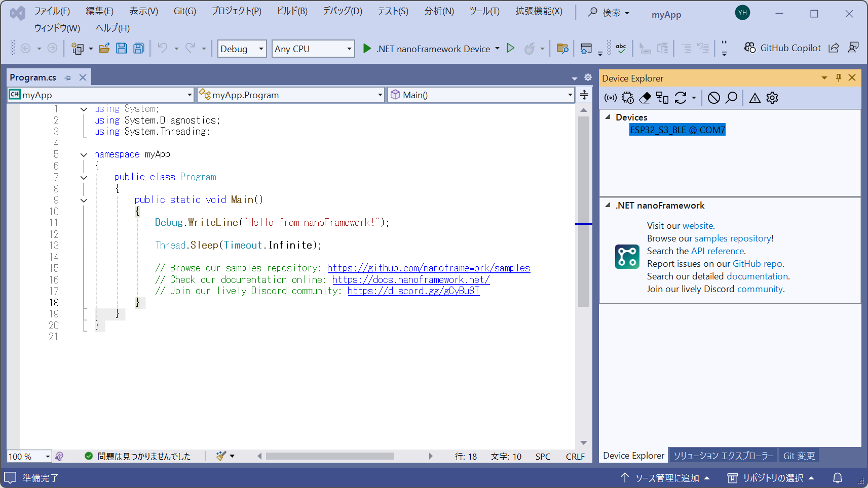Open the Send Feedback person icon
The image size is (868, 488).
853,48
